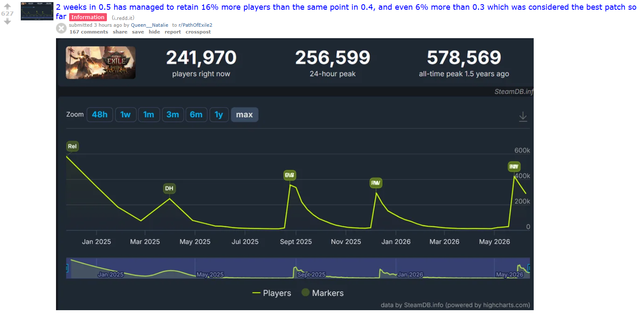This screenshot has width=644, height=314.
Task: Click the Path of Exile game logo image
Action: [x=101, y=63]
